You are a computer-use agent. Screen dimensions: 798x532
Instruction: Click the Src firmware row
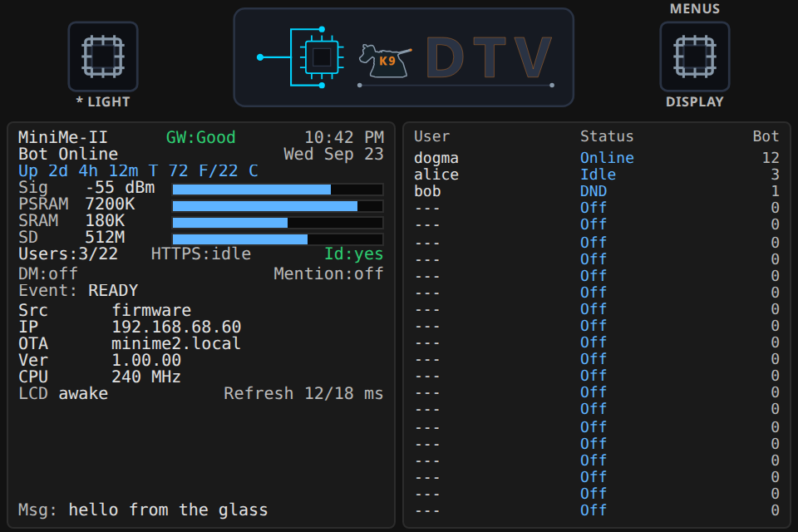pos(105,311)
